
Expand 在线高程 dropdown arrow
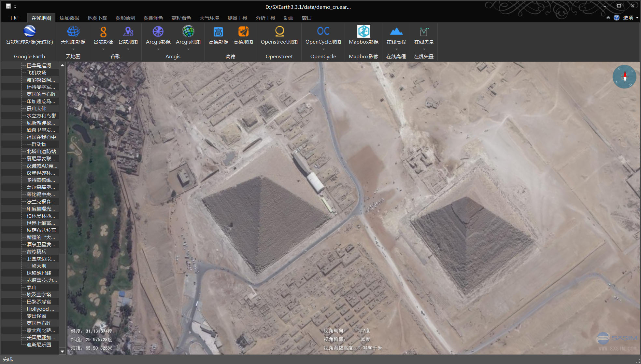coord(396,49)
